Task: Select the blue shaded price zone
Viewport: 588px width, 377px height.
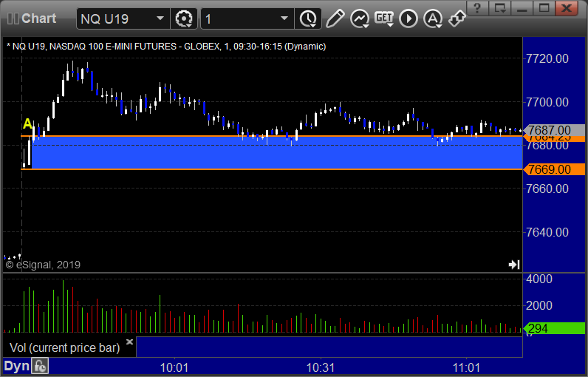Action: point(278,153)
